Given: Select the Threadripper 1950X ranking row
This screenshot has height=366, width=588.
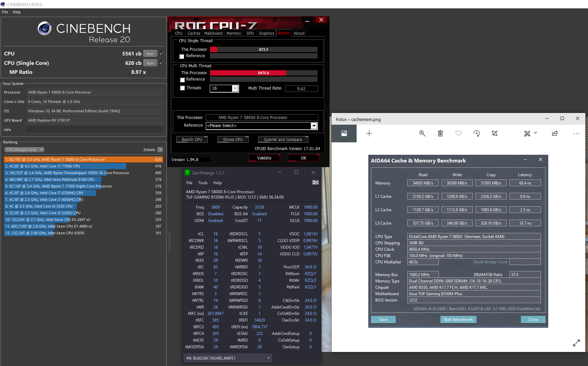Looking at the screenshot, I should click(x=83, y=173).
